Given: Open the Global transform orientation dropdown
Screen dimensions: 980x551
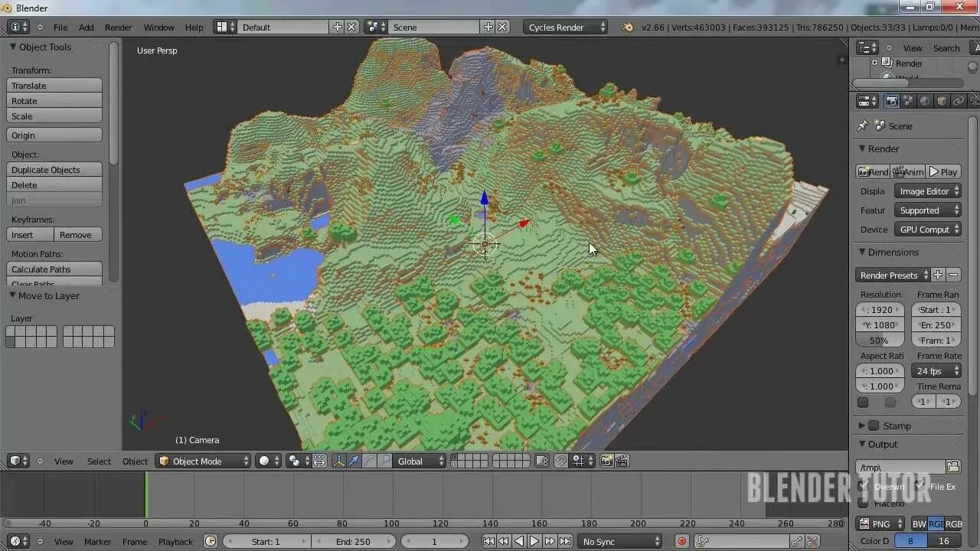Looking at the screenshot, I should (420, 461).
